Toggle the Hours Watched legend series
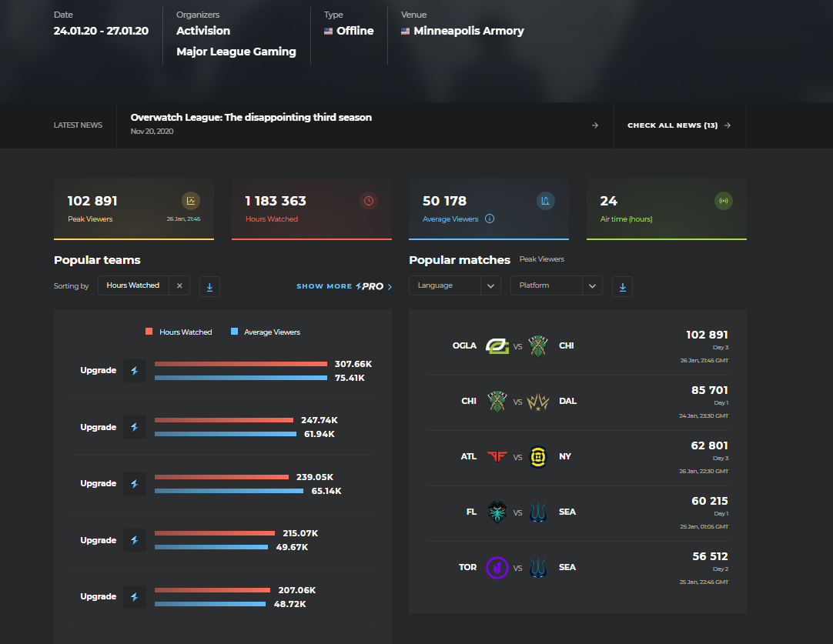833x644 pixels. 179,332
